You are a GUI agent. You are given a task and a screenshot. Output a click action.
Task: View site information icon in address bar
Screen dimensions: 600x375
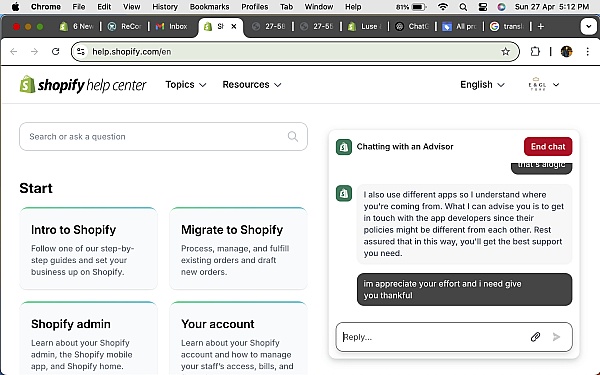(x=81, y=52)
